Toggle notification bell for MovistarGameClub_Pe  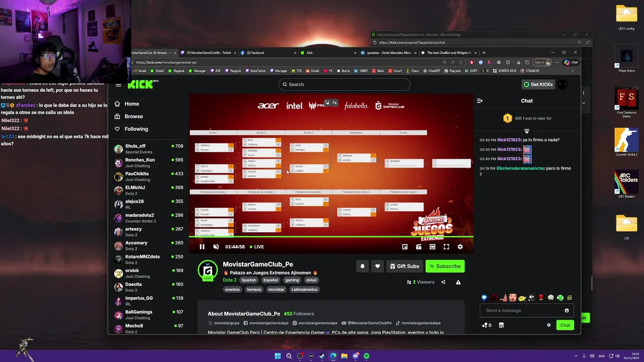[x=362, y=266]
